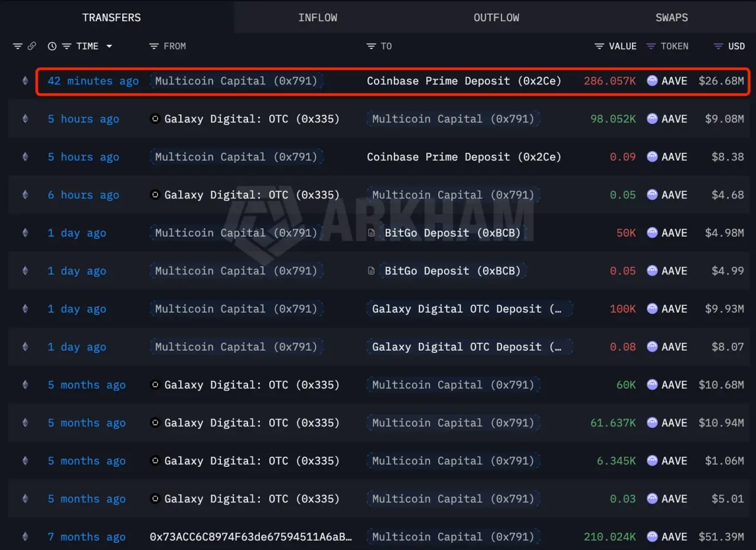Open Coinbase Prime Deposit recipient on the $8.38 row
756x550 pixels.
point(464,157)
